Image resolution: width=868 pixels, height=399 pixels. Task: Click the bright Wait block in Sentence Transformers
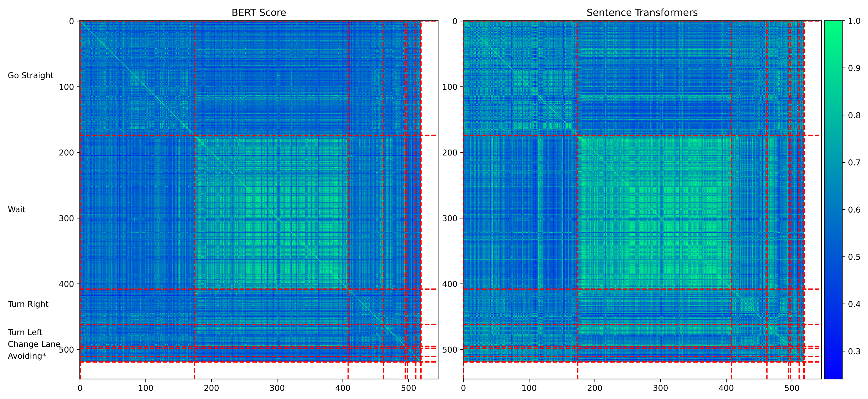[654, 212]
